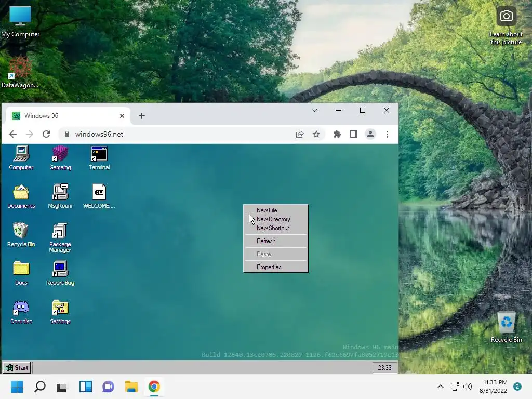Screen dimensions: 532x399
Task: Select Properties in the context menu
Action: click(275, 267)
